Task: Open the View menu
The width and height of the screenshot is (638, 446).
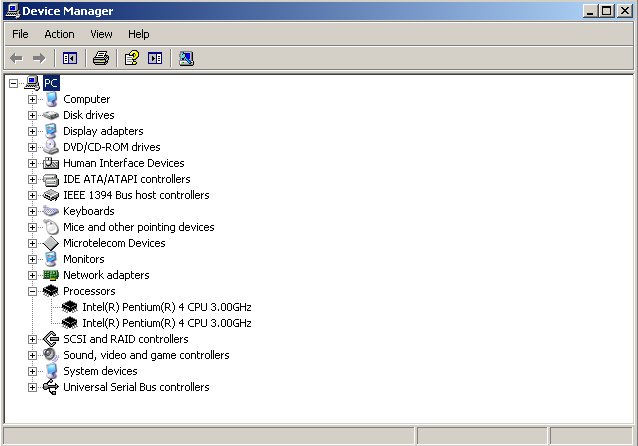Action: pyautogui.click(x=101, y=34)
